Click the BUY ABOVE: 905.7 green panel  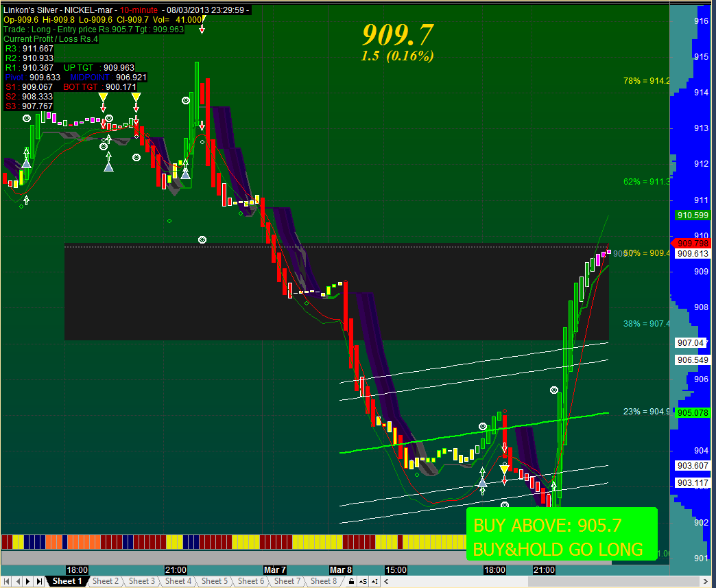561,534
